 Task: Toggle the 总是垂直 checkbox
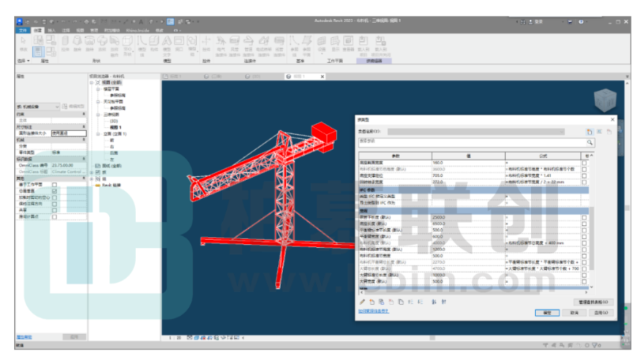[55, 191]
